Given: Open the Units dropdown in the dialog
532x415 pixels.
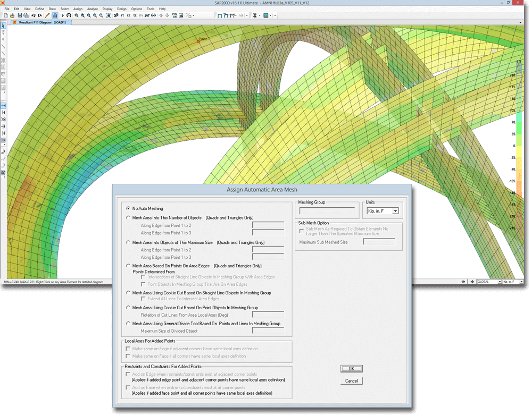Looking at the screenshot, I should [394, 211].
